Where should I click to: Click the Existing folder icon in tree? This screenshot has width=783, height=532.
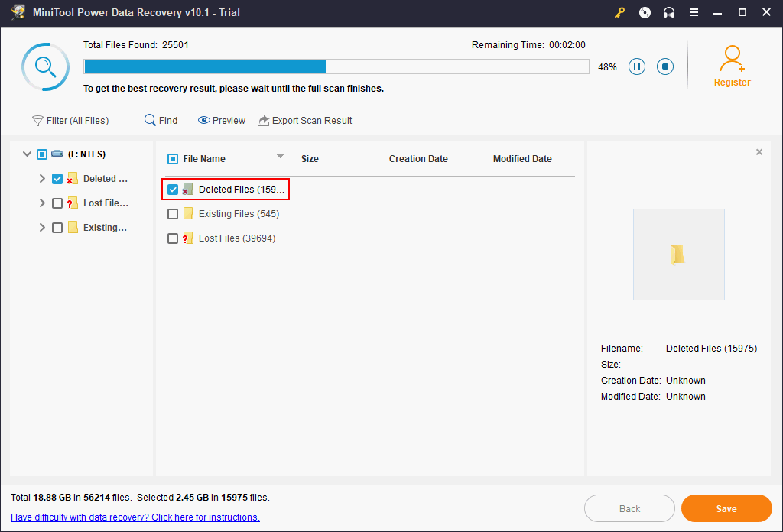pyautogui.click(x=73, y=227)
